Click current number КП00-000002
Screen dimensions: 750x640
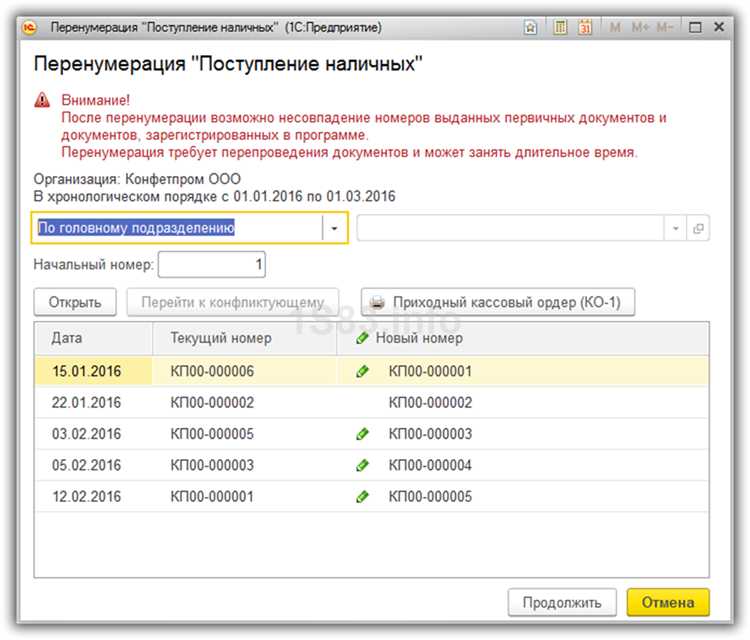tap(212, 402)
